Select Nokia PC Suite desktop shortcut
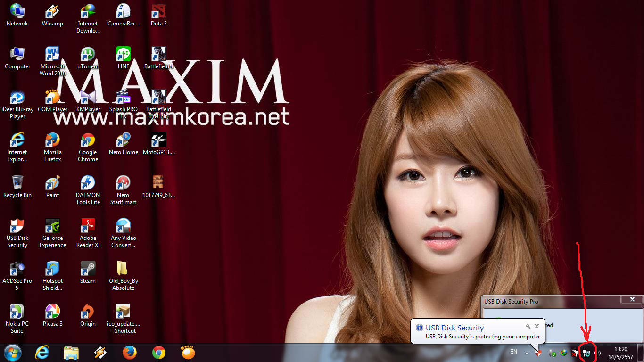Screen dimensions: 644x362 [x=17, y=319]
